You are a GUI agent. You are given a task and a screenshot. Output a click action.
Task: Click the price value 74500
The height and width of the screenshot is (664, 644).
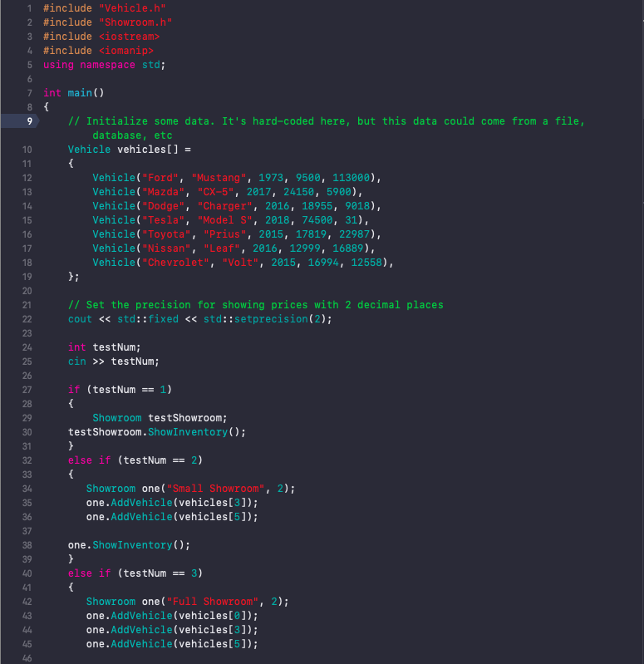[317, 220]
